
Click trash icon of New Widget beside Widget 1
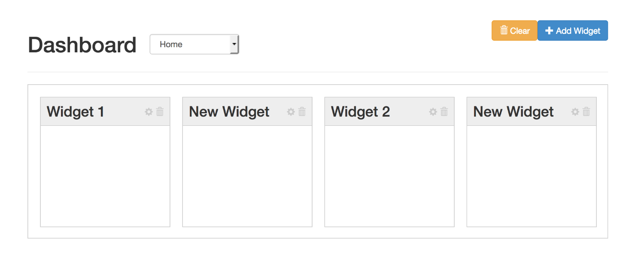click(x=302, y=112)
